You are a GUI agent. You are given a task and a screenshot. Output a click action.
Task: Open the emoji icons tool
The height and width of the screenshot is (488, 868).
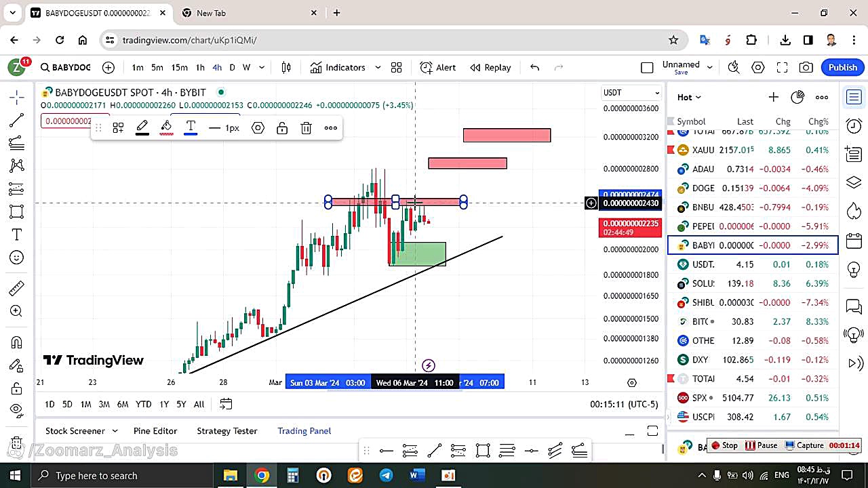tap(17, 258)
